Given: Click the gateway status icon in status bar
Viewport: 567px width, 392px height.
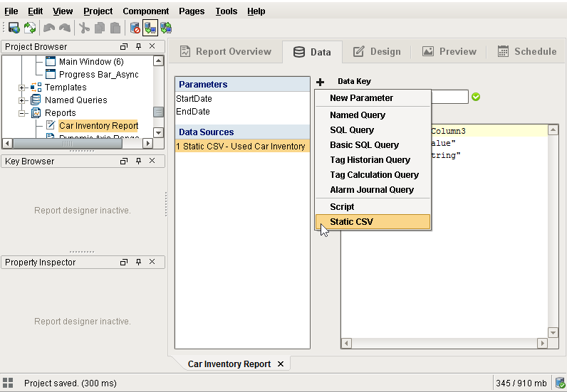Looking at the screenshot, I should point(560,383).
